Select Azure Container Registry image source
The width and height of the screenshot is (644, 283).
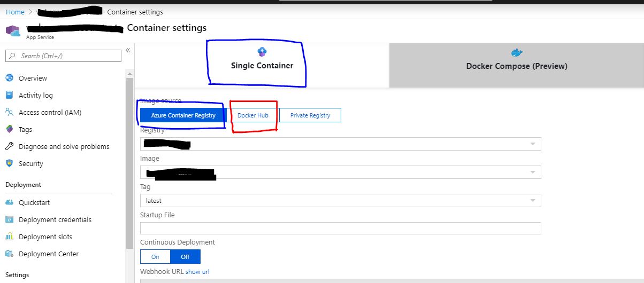[x=183, y=115]
